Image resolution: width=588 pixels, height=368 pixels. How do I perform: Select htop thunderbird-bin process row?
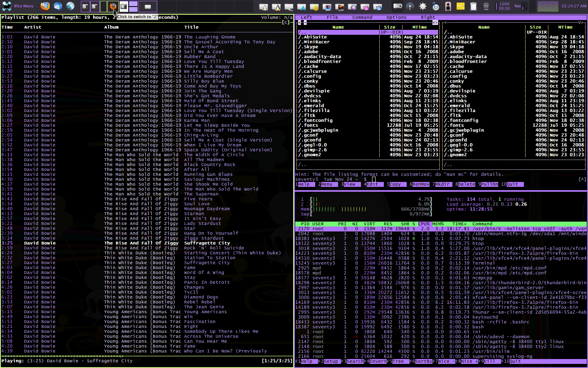pyautogui.click(x=441, y=283)
